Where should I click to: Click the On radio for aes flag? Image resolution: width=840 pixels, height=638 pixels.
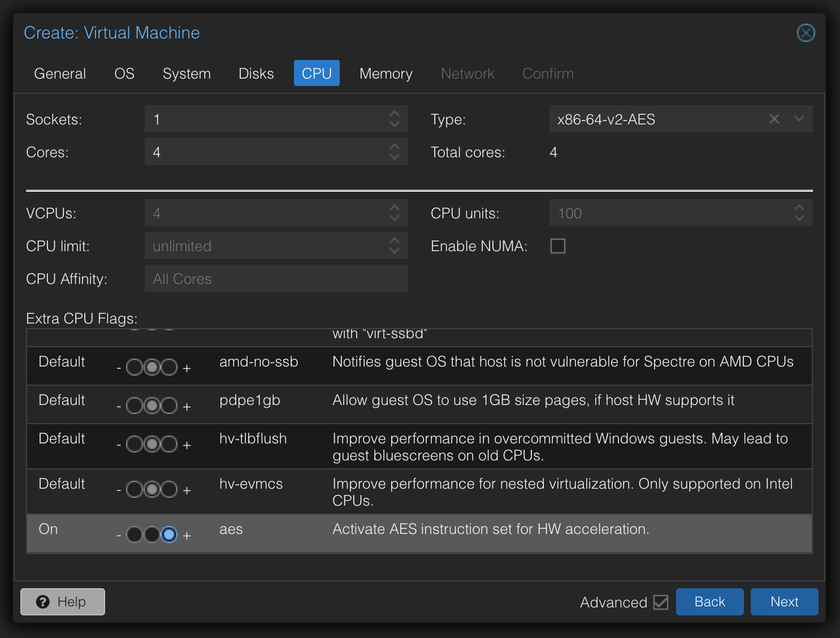pos(169,534)
